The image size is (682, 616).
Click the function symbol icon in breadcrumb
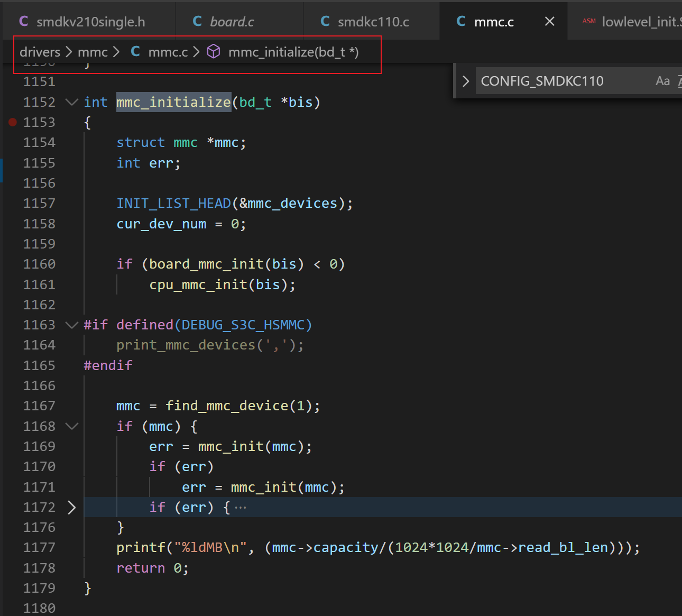pos(214,52)
